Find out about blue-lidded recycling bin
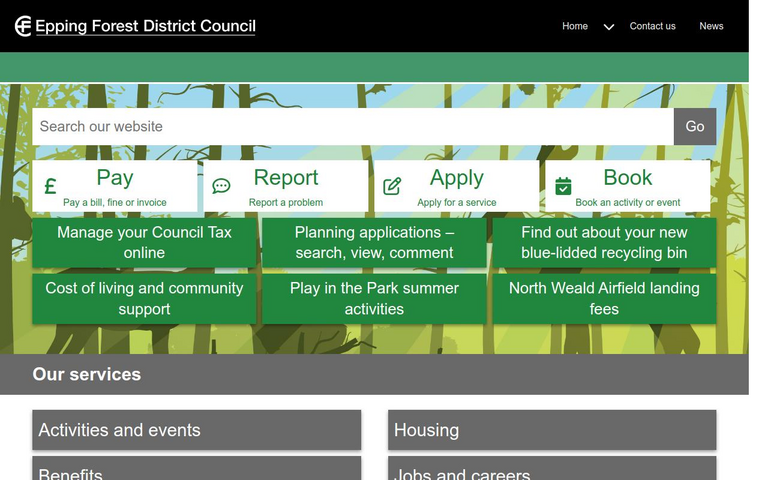Screen dimensions: 768x480 click(604, 243)
